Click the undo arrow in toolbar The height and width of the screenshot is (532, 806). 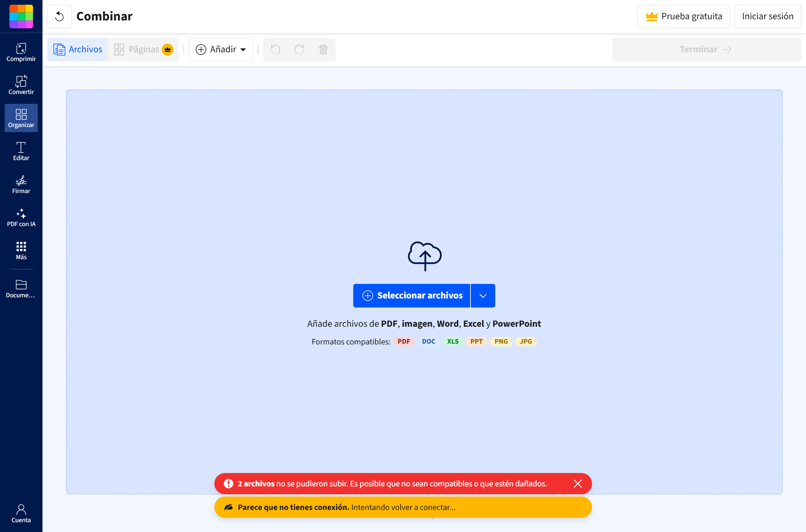click(275, 50)
